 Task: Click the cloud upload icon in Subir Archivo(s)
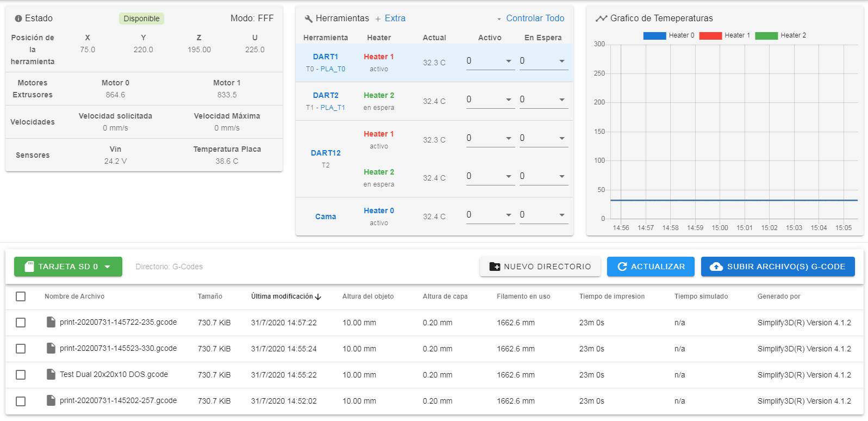(x=716, y=267)
